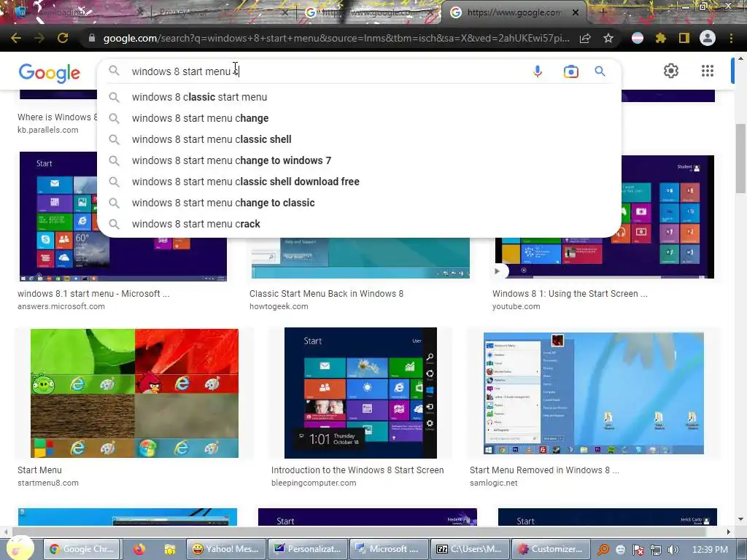Choose suggestion "classic shell download free"
Viewport: 747px width, 560px height.
coord(359,182)
